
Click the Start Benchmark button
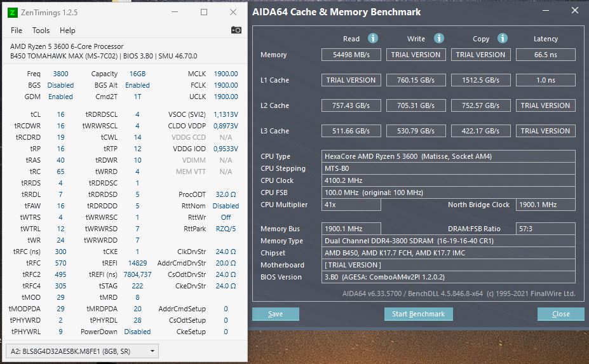(418, 314)
